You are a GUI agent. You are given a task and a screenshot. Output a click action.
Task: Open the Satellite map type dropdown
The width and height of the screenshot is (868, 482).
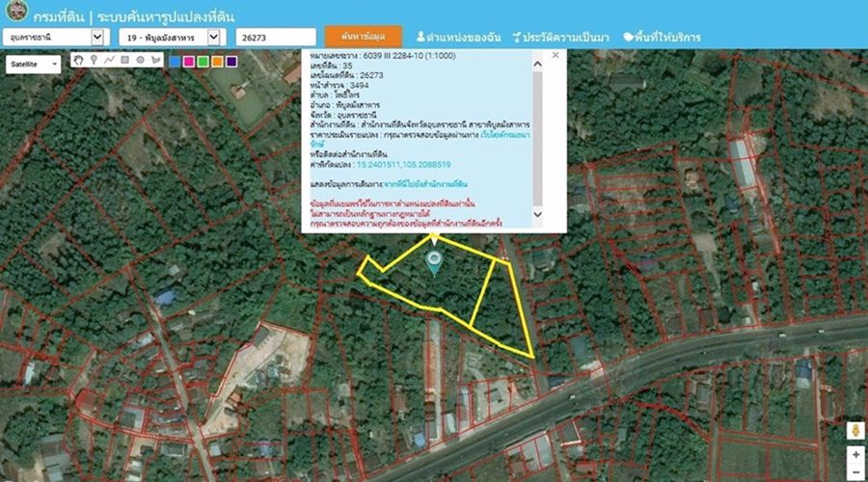click(33, 65)
